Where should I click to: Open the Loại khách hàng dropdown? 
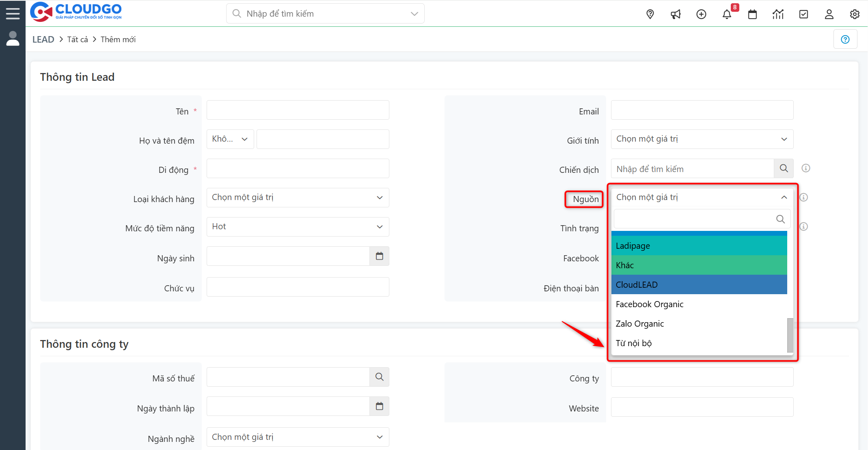pyautogui.click(x=297, y=198)
